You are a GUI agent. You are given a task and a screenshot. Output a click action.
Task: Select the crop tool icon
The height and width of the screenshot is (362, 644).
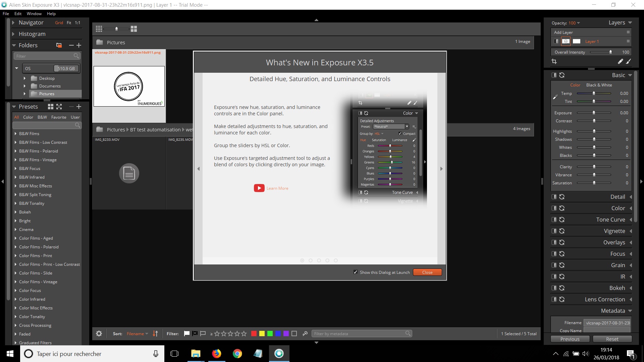(554, 61)
